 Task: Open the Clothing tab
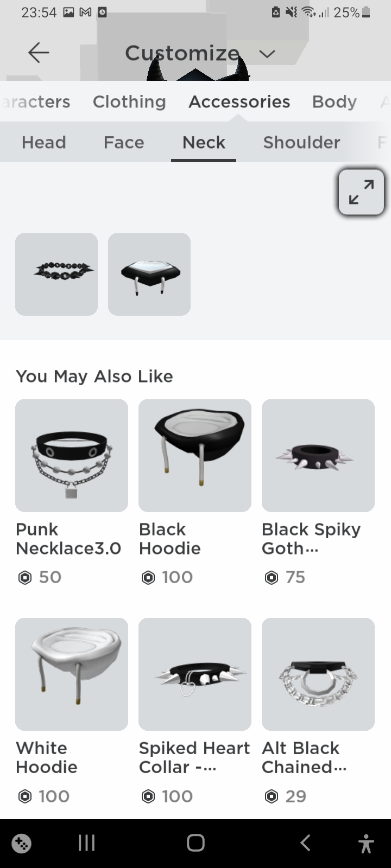coord(129,101)
